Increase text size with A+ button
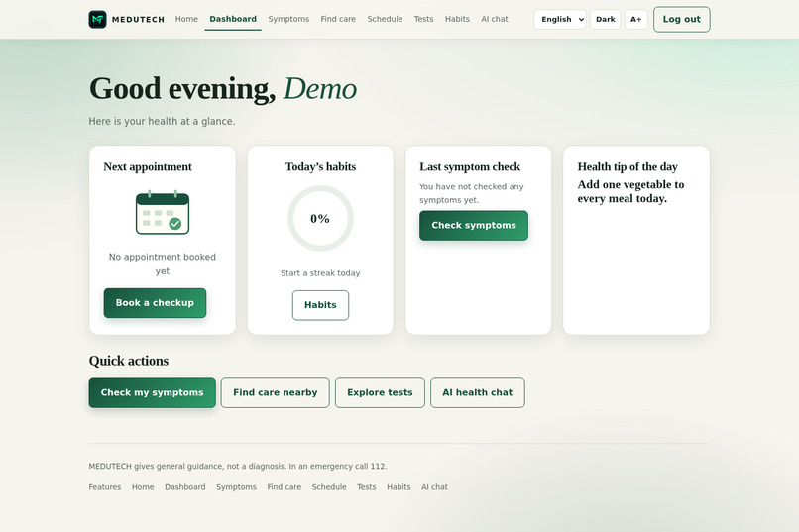This screenshot has width=799, height=532. 636,20
